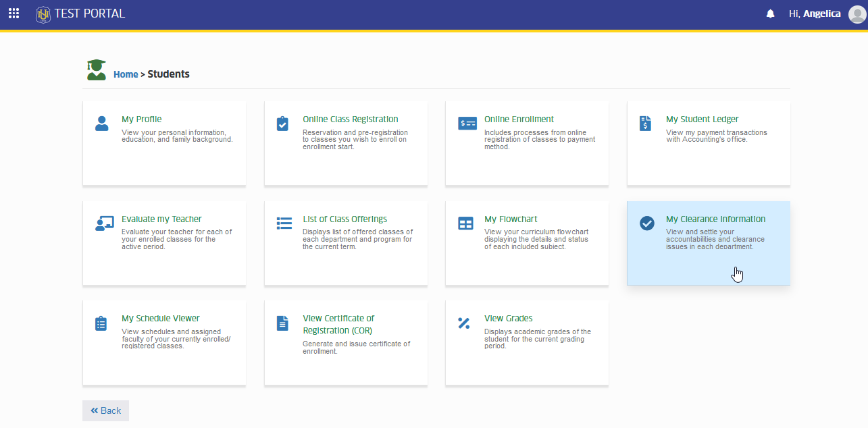The height and width of the screenshot is (428, 868).
Task: Click the My Schedule Viewer clipboard icon
Action: click(101, 323)
